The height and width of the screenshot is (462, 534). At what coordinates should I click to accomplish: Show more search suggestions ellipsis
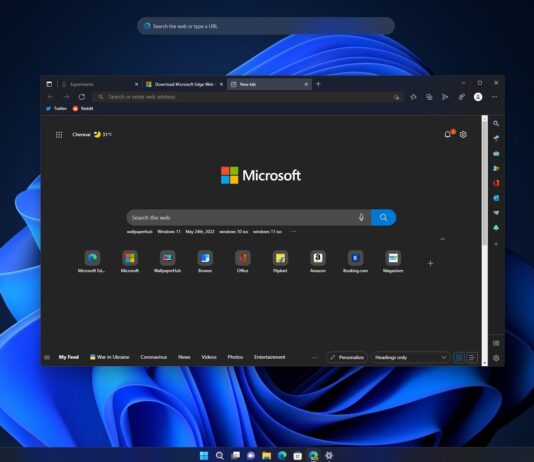click(x=293, y=232)
